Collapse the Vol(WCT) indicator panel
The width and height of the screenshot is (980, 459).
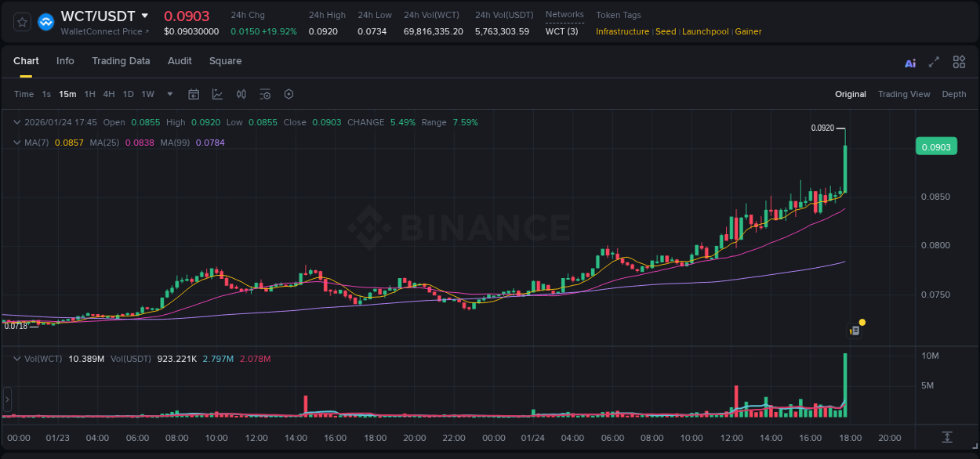click(17, 358)
